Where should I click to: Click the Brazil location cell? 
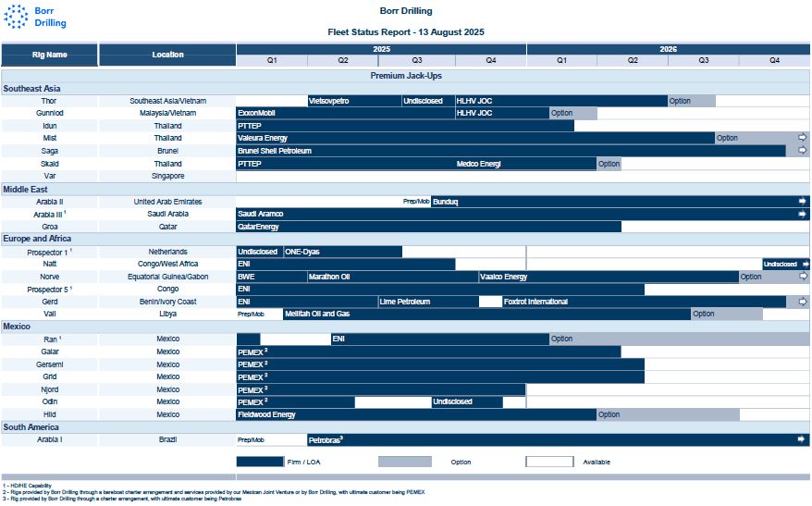[x=167, y=439]
